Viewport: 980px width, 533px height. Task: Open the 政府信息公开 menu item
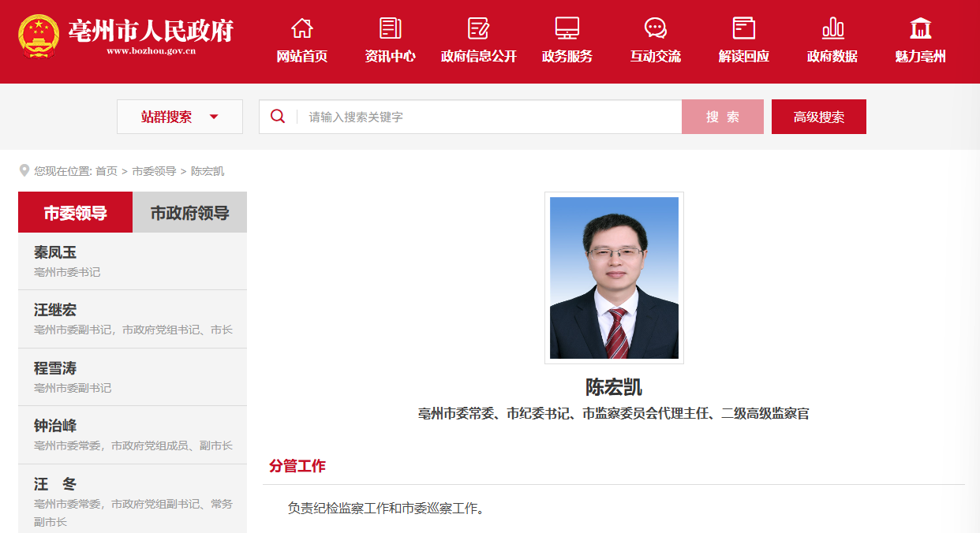tap(479, 57)
